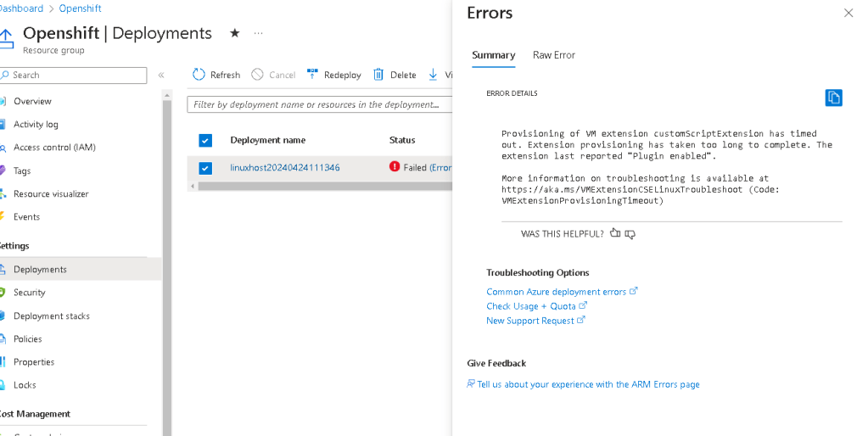868x436 pixels.
Task: Switch to the Raw Error tab
Action: 553,55
